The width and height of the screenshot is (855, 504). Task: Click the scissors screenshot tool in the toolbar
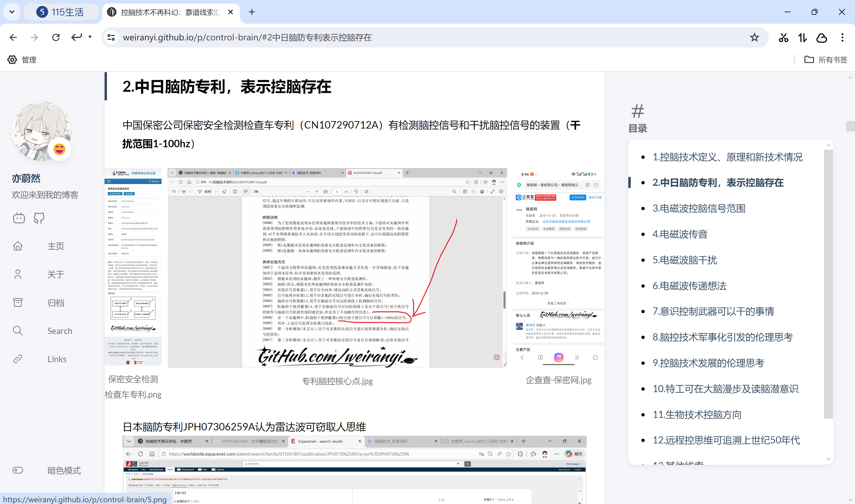click(783, 37)
